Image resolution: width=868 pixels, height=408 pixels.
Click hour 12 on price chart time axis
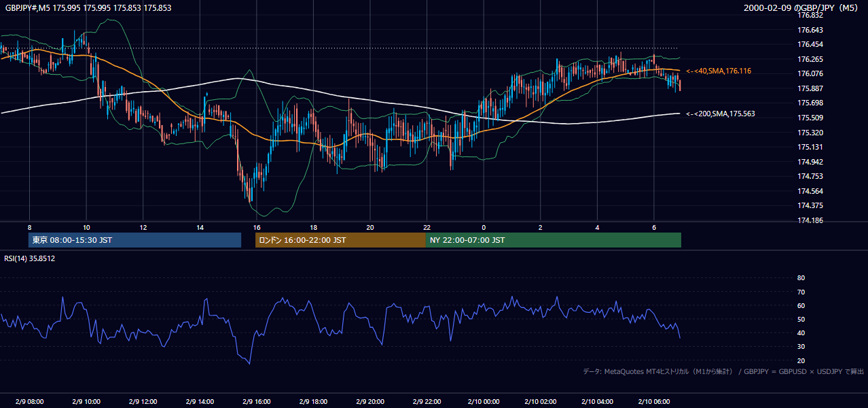click(x=143, y=226)
